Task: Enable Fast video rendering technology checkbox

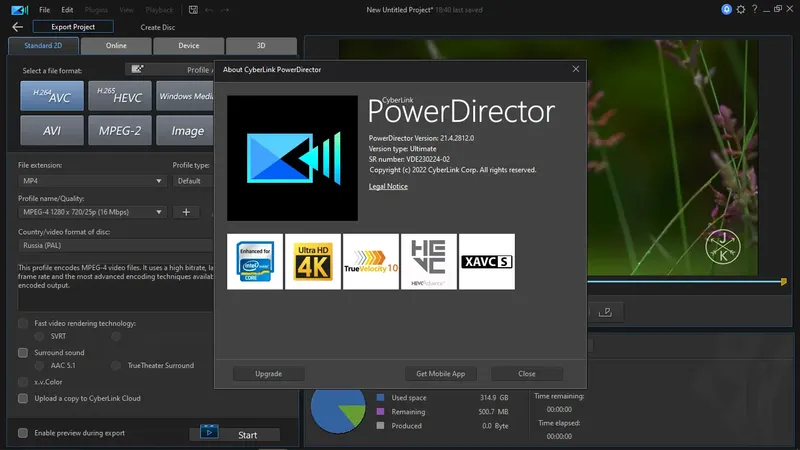Action: click(x=23, y=323)
